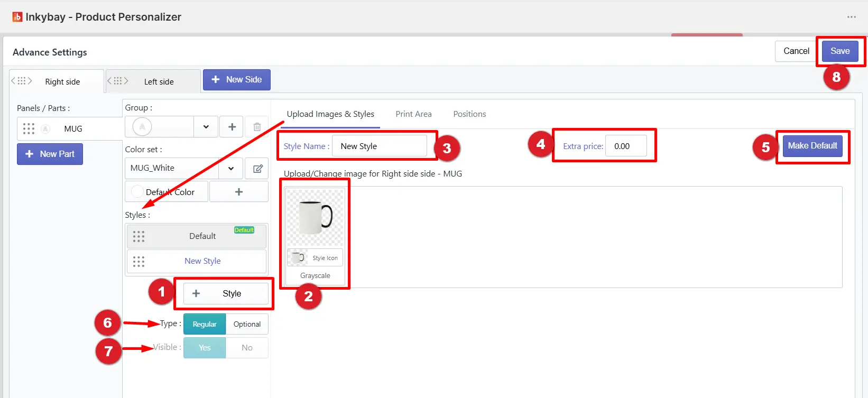Viewport: 868px width, 398px height.
Task: Open the three-dots menu at top right
Action: (x=851, y=17)
